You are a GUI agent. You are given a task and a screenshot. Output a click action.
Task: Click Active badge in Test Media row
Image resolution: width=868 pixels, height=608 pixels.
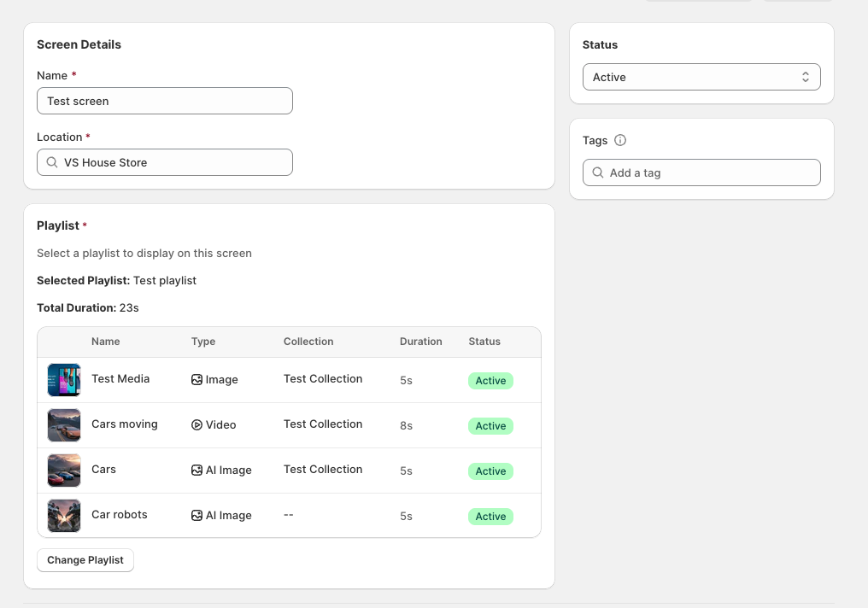click(490, 381)
